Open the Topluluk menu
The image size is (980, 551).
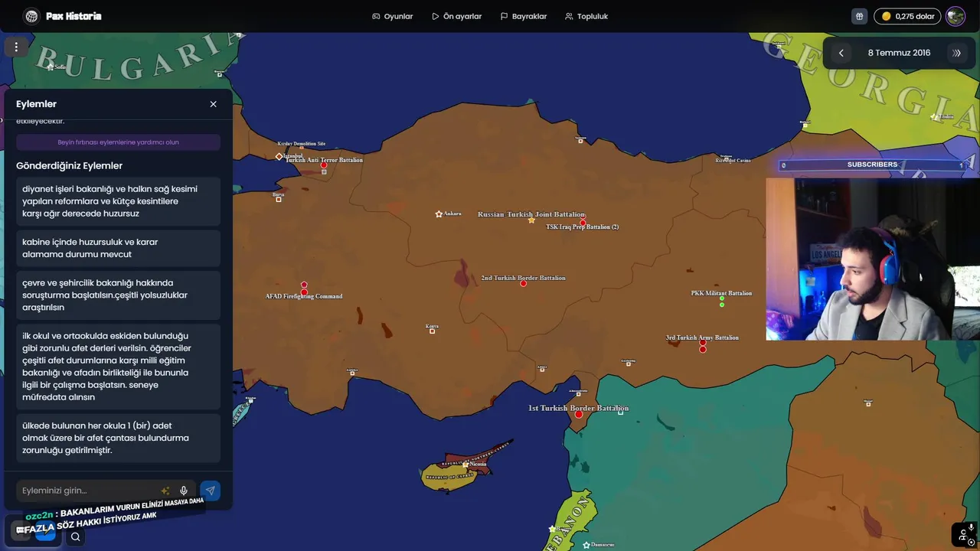(x=586, y=16)
